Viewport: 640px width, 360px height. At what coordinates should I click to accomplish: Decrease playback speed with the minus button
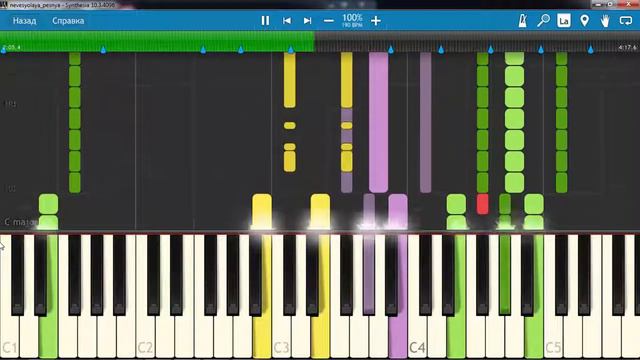329,20
